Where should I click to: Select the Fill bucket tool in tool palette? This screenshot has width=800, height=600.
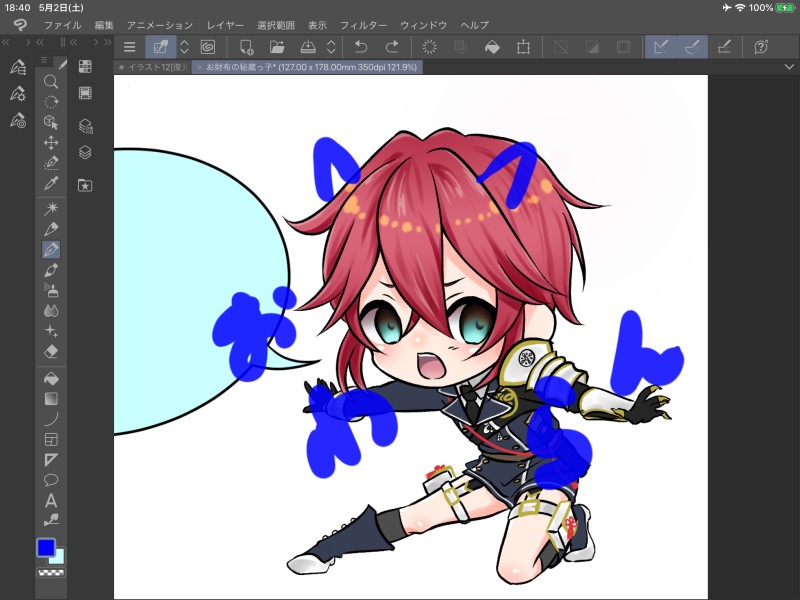pos(51,379)
